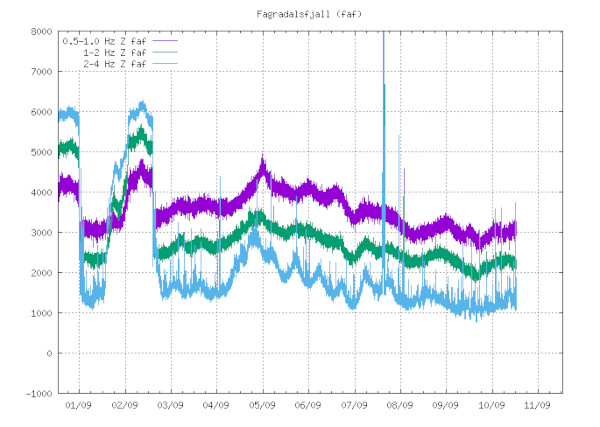Click the 0 y-axis tick label
The width and height of the screenshot is (600, 427).
point(48,353)
